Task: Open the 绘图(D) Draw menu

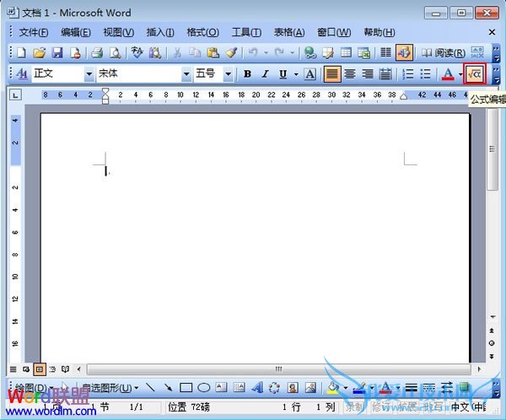Action: pyautogui.click(x=35, y=387)
